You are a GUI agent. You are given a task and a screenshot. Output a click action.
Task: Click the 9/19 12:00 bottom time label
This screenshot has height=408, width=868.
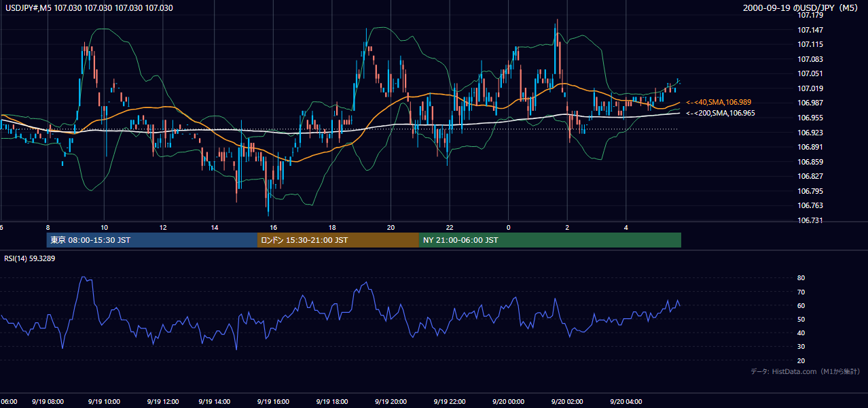[162, 402]
